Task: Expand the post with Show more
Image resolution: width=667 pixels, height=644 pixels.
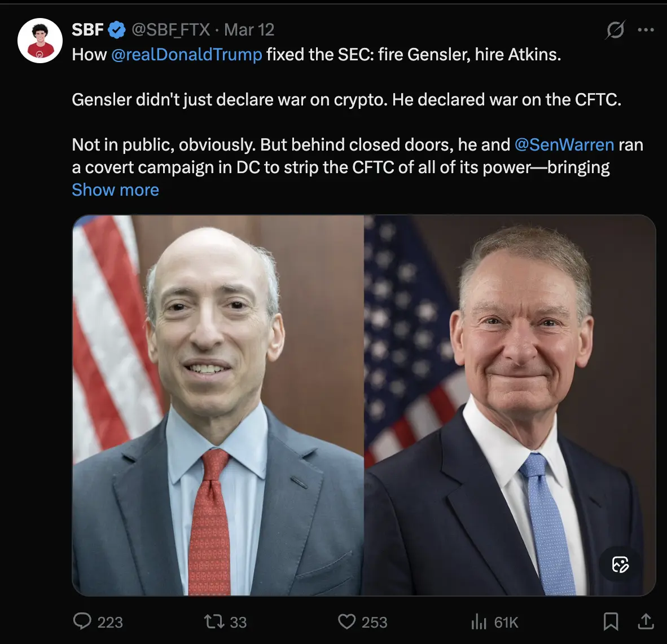Action: (115, 190)
